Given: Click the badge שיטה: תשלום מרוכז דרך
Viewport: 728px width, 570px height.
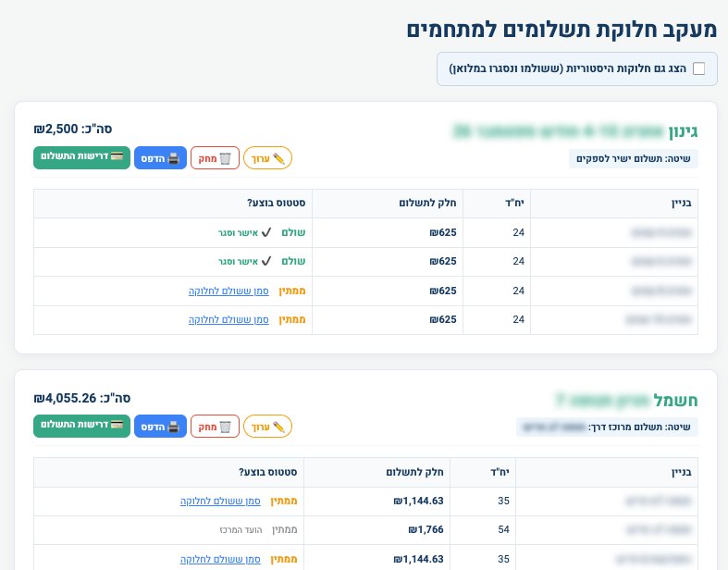Looking at the screenshot, I should 608,427.
